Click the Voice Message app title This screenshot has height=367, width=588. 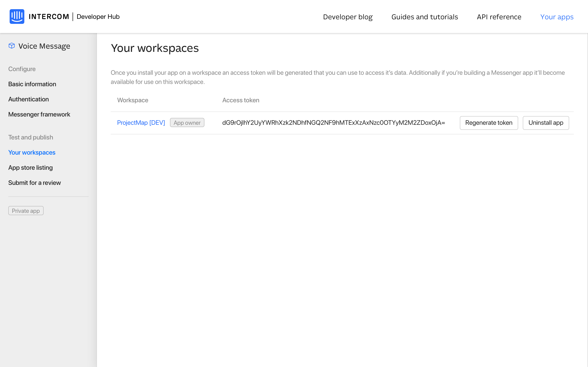click(x=44, y=46)
